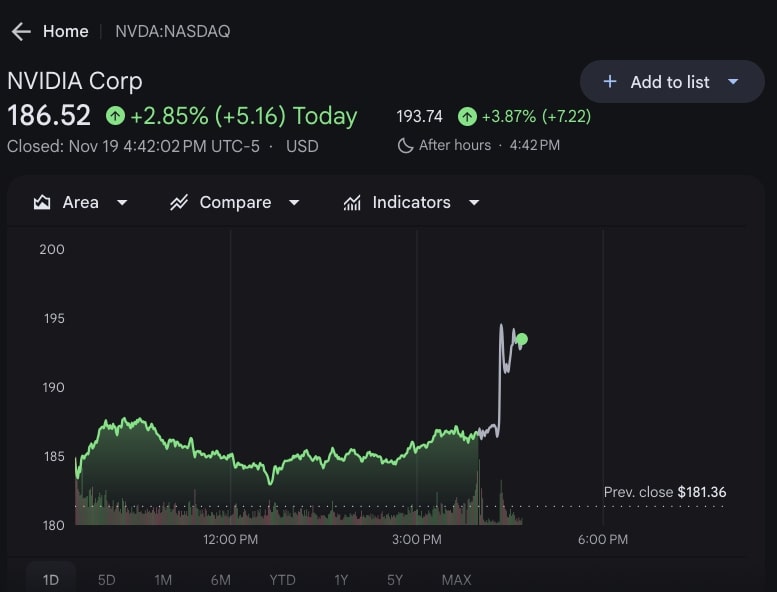Click the green up arrow beside +3.87%
The height and width of the screenshot is (592, 777).
point(467,117)
